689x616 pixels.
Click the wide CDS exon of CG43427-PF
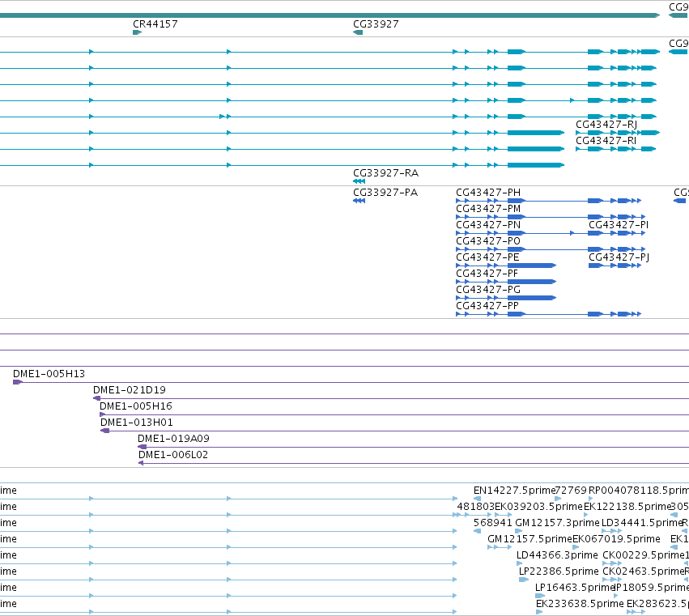(532, 282)
